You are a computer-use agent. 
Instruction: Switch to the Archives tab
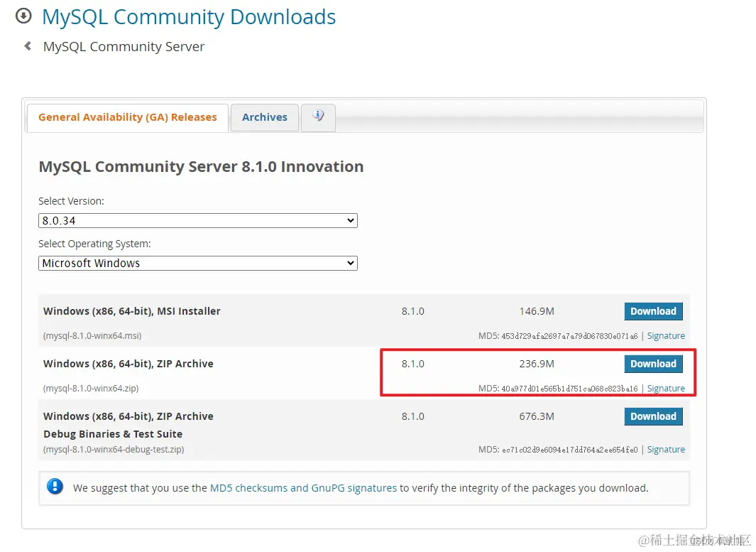click(265, 117)
